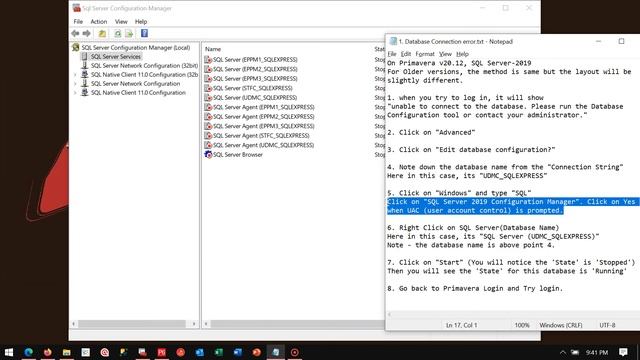Click the tree pane scroll right arrow

[x=194, y=324]
